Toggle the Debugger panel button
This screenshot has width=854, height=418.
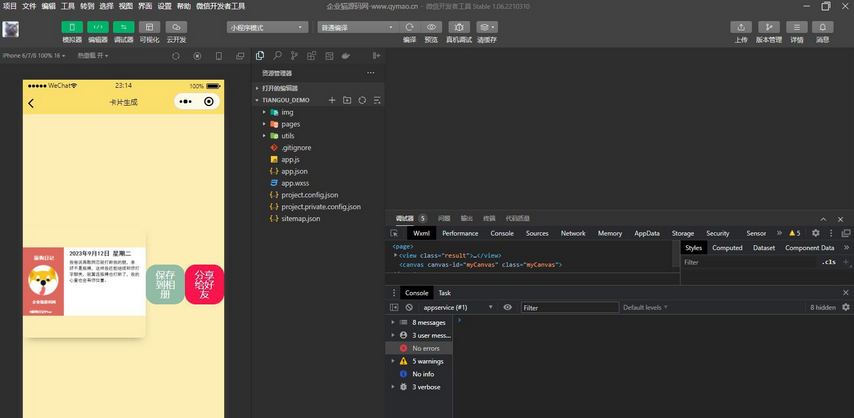[124, 27]
